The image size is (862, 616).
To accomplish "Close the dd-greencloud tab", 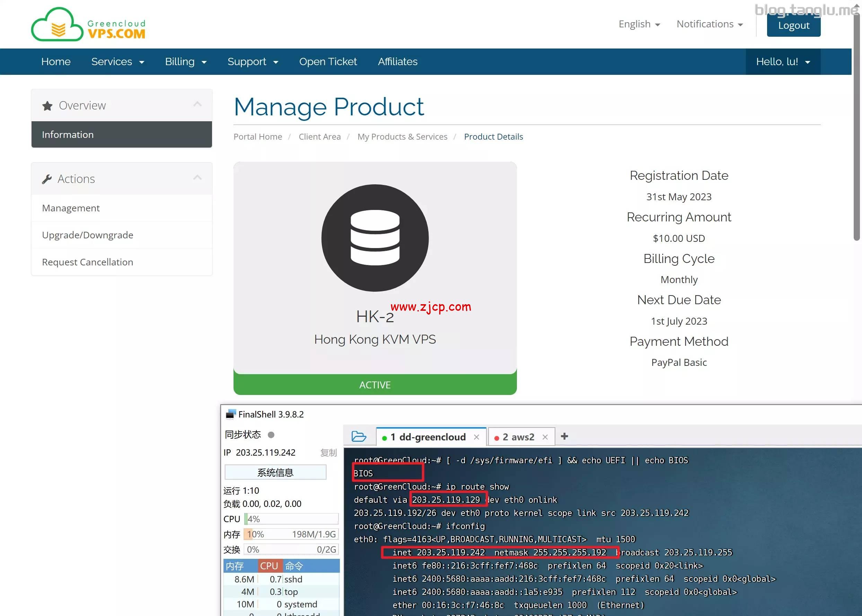I will 477,437.
